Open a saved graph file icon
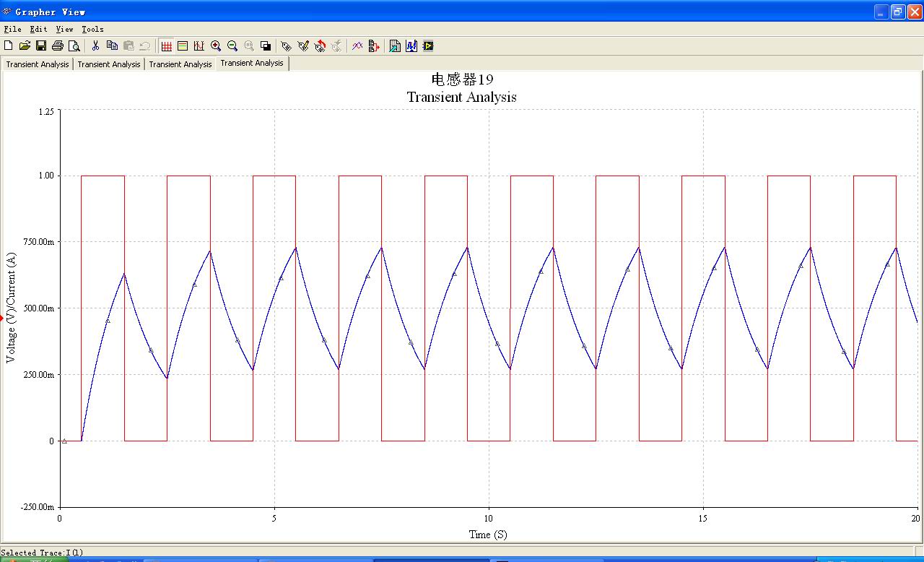 (25, 46)
